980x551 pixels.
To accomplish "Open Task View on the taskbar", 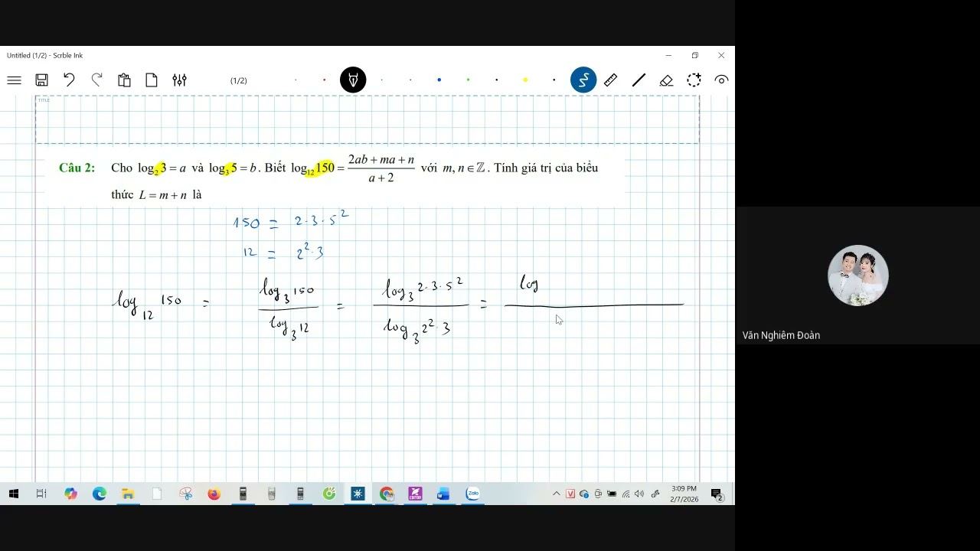I will [x=41, y=494].
